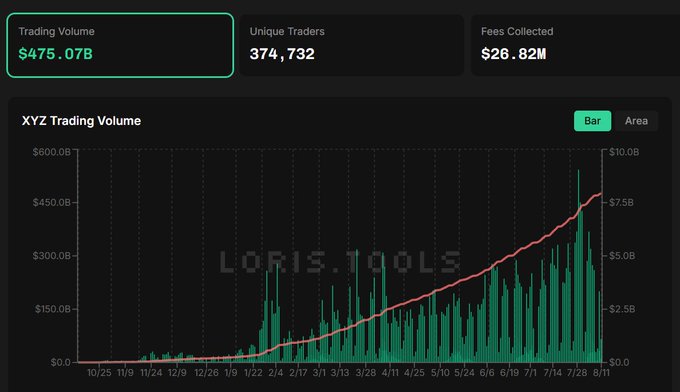
Task: Click the 7/28 date axis label
Action: click(577, 373)
